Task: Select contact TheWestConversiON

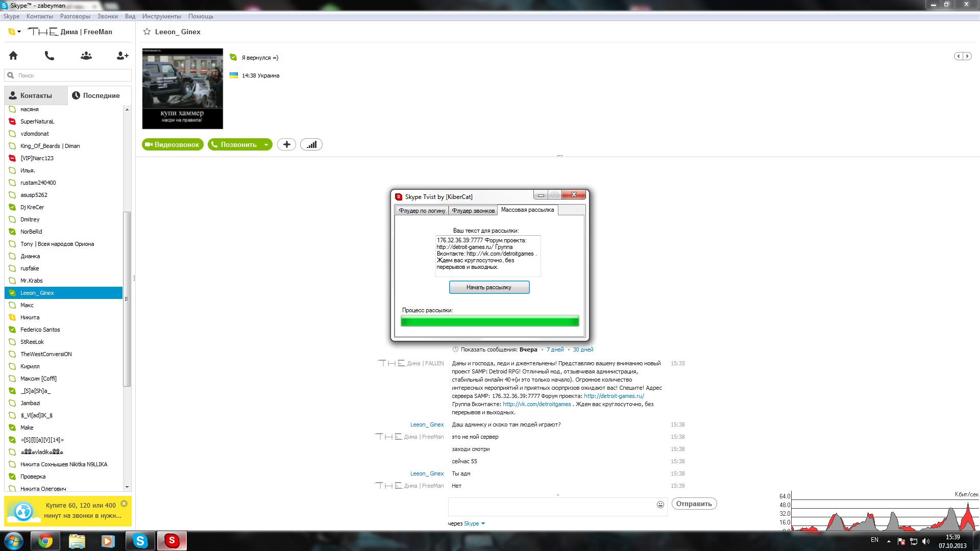Action: [64, 354]
